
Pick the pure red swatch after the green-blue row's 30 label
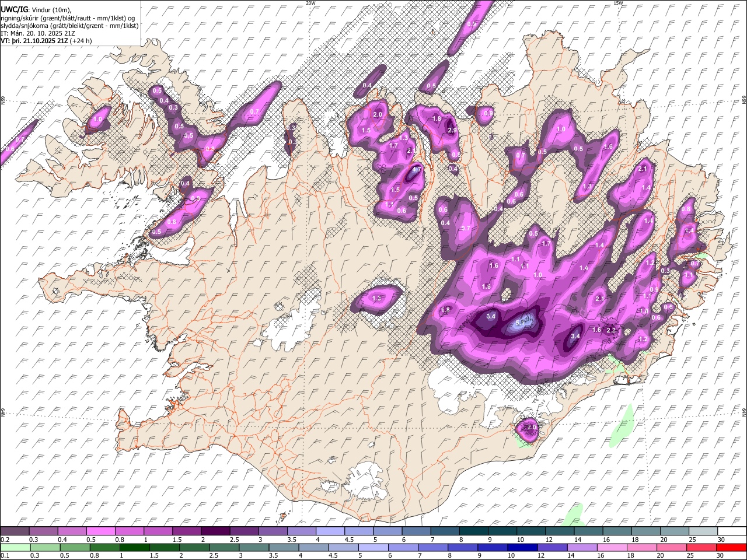(732, 547)
